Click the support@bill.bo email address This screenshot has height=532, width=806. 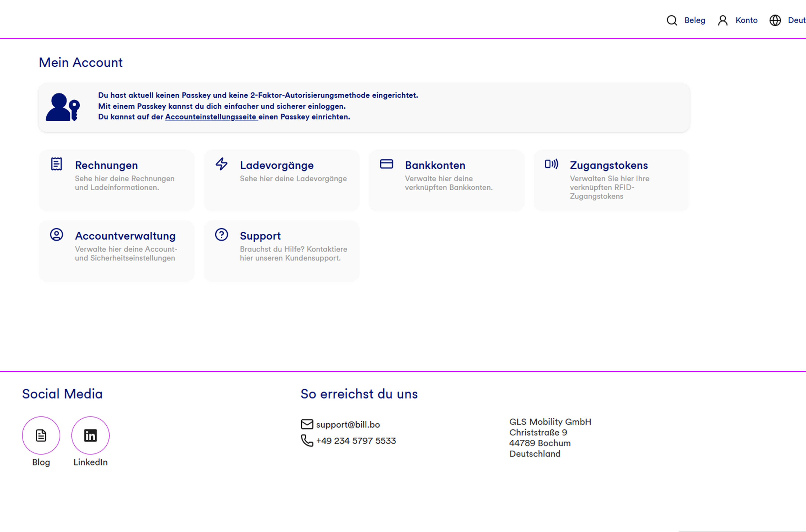click(348, 424)
